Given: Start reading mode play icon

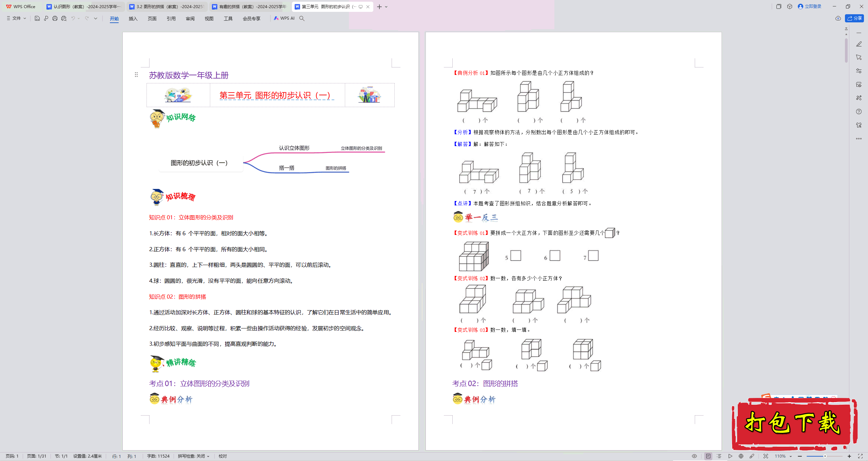Looking at the screenshot, I should tap(730, 456).
